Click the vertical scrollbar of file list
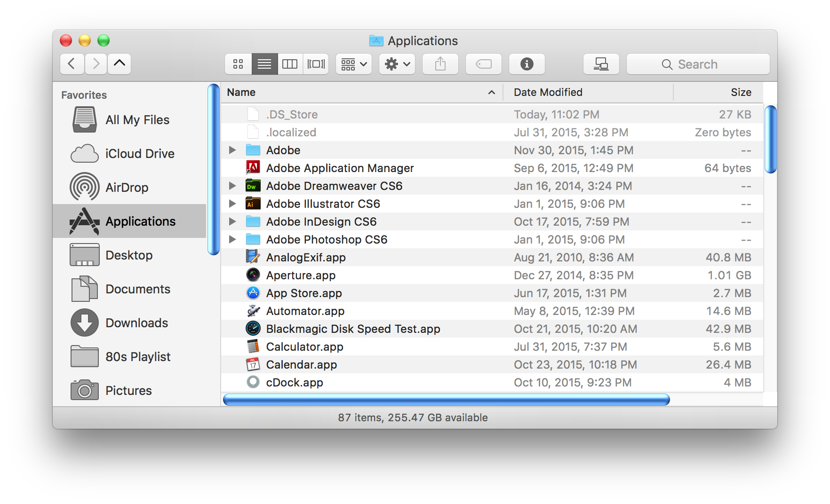The image size is (830, 504). pos(770,139)
